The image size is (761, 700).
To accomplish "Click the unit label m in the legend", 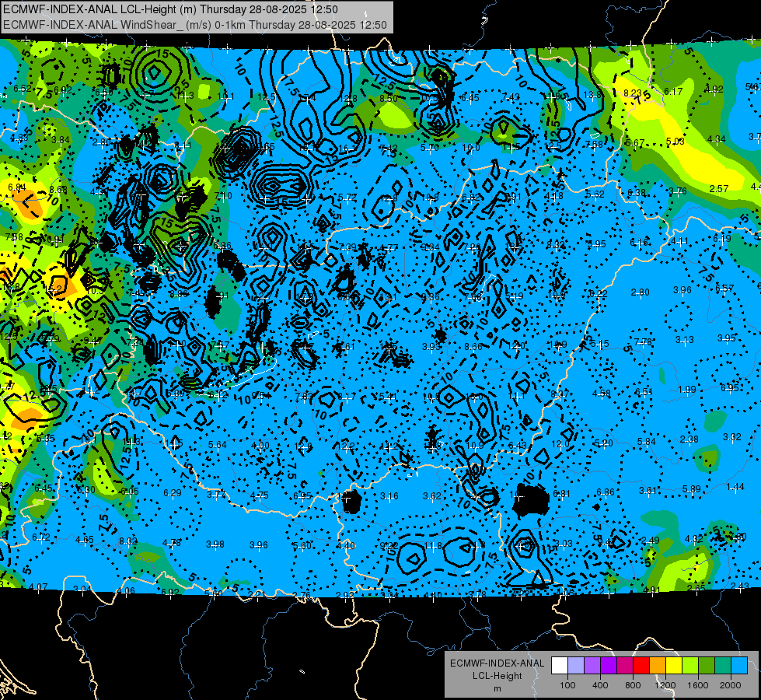I will pos(497,689).
